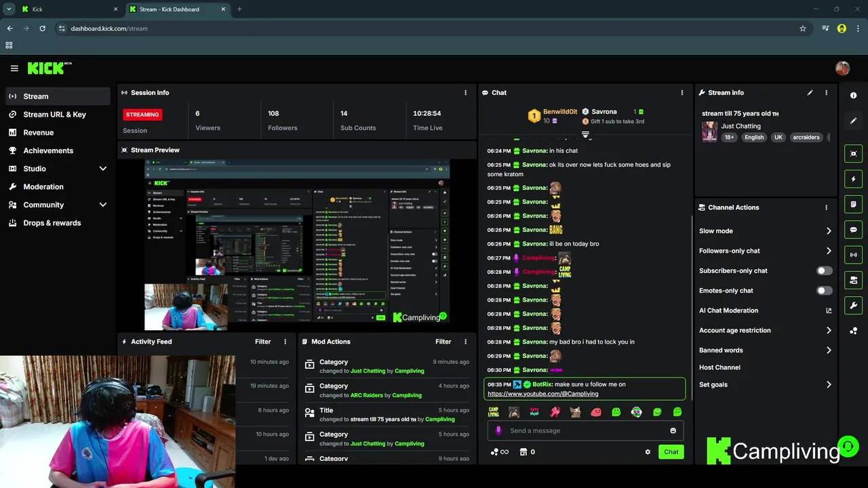This screenshot has height=488, width=868.
Task: Click the arcraiders stream tag
Action: click(x=806, y=137)
